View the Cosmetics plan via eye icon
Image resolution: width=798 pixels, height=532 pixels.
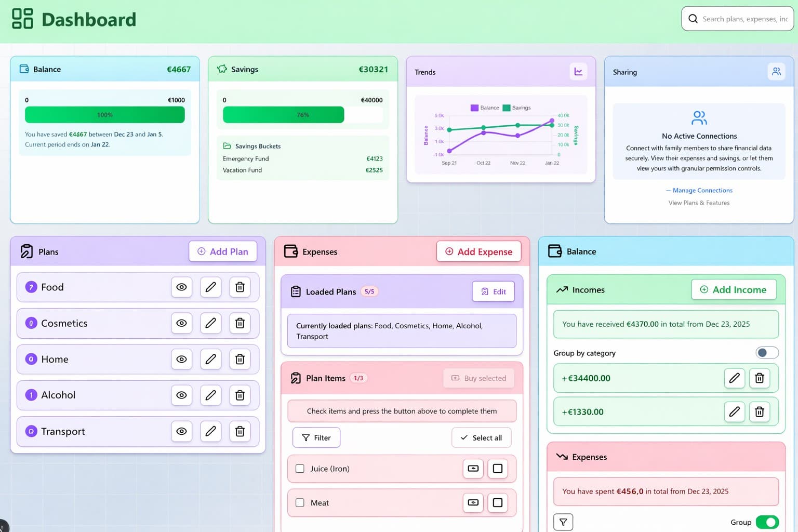tap(181, 323)
